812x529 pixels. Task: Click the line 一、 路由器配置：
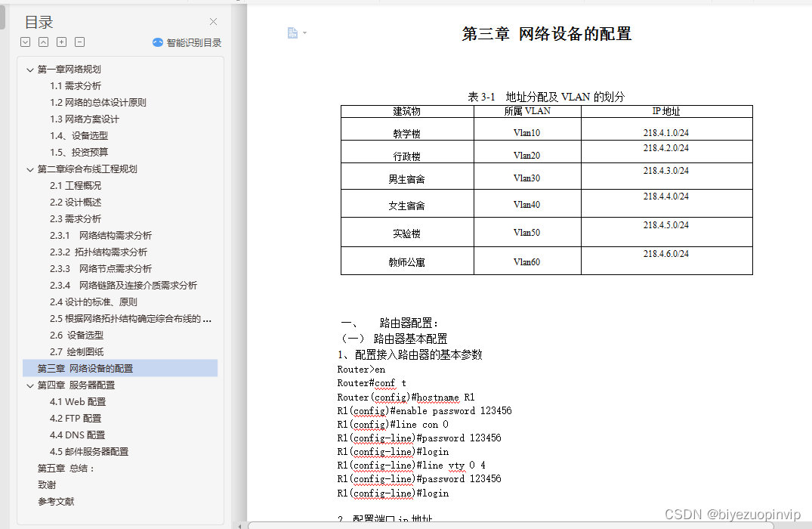pos(390,323)
